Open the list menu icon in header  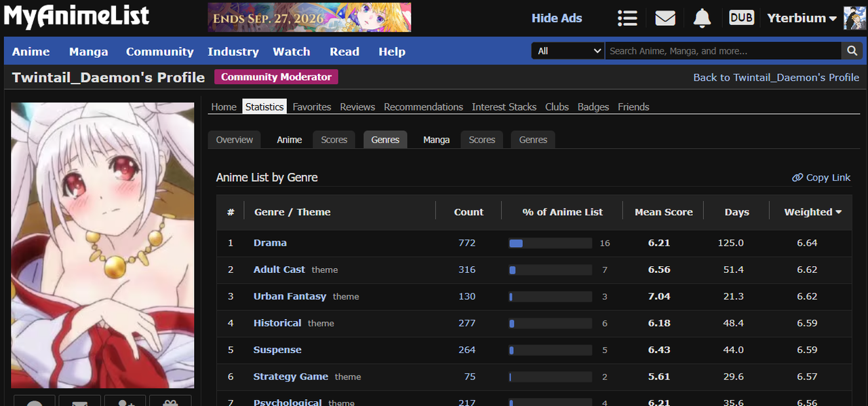point(627,18)
